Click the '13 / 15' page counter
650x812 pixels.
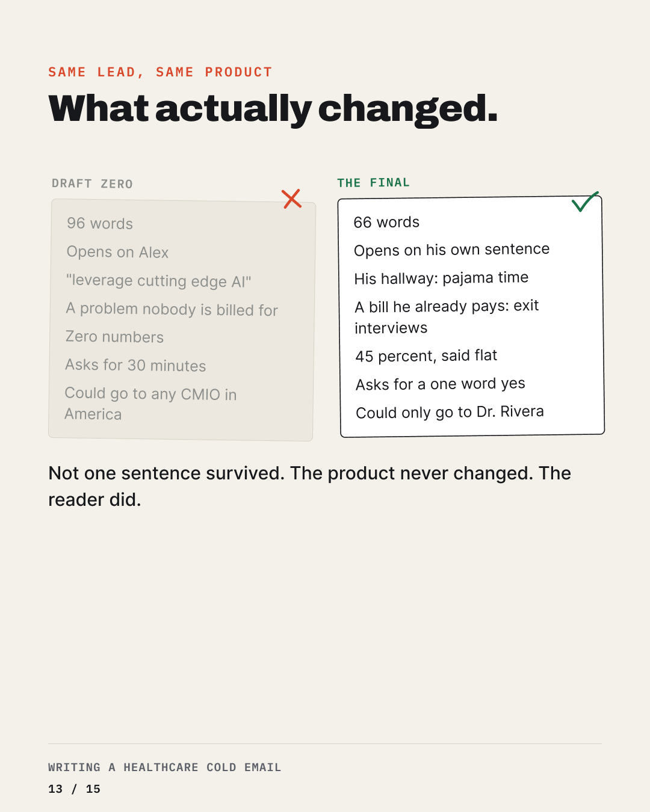[74, 789]
